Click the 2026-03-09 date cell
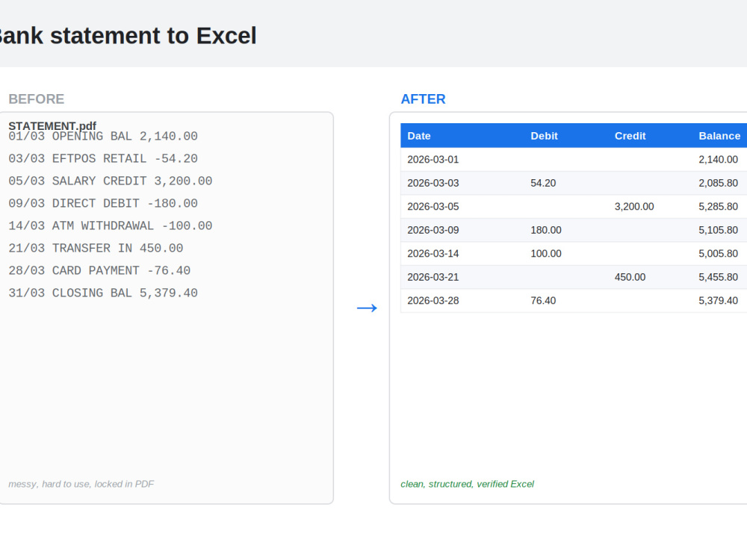This screenshot has width=747, height=560. coord(462,230)
